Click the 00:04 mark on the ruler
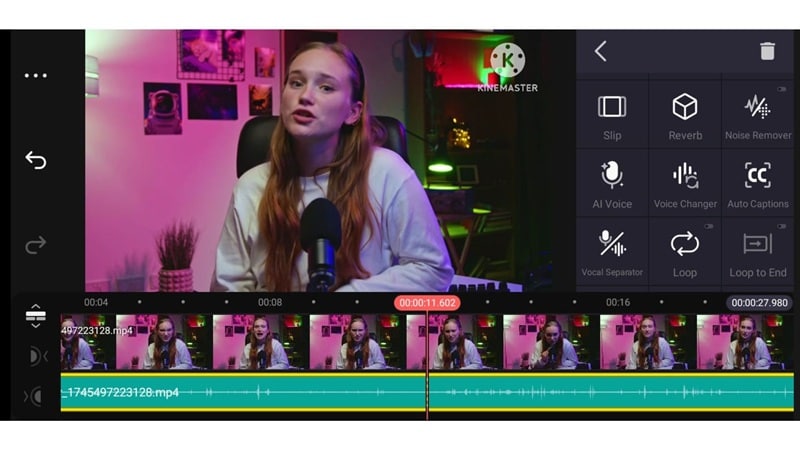800x450 pixels. [x=96, y=302]
